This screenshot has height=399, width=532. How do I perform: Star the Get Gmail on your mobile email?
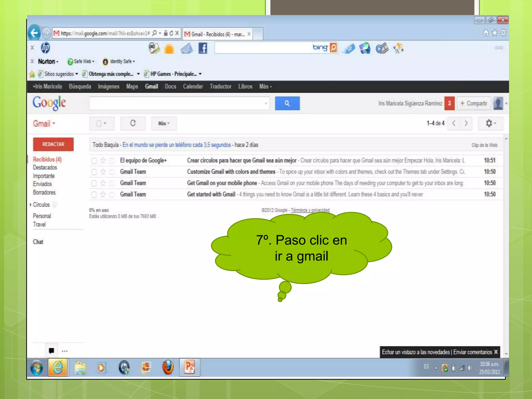pos(103,183)
